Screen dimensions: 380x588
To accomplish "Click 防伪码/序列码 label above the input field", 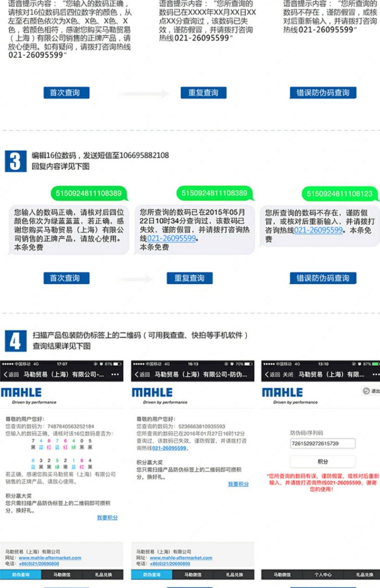I will pyautogui.click(x=307, y=433).
